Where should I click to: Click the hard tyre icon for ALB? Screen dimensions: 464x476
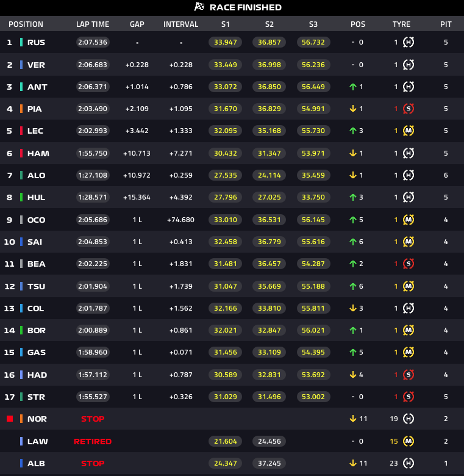pyautogui.click(x=409, y=463)
